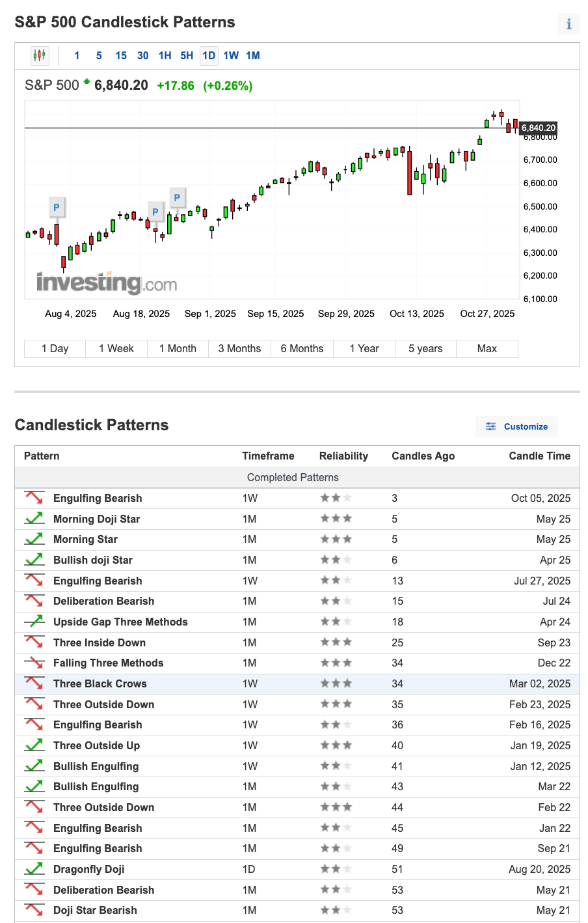Set chart range to 1 Day
Viewport: 588px width, 923px height.
coord(55,348)
